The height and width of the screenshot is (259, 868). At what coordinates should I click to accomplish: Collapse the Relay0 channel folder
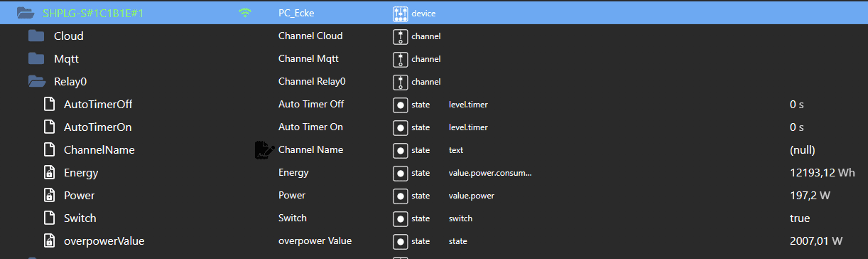[x=37, y=81]
